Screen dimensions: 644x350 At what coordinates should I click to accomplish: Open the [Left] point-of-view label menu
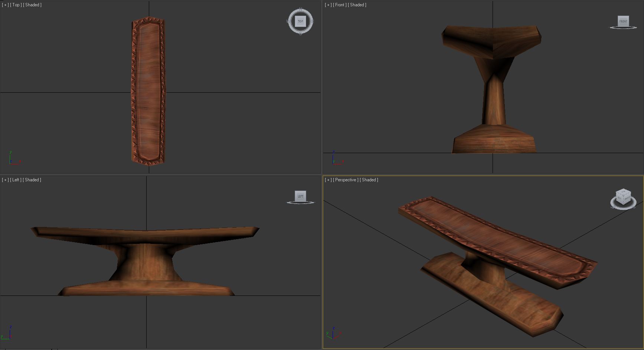(16, 180)
